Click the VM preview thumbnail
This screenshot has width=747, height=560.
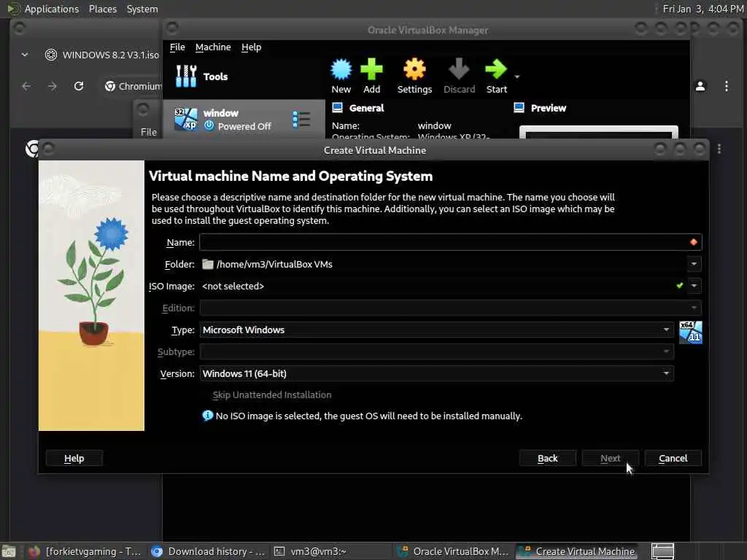tap(598, 132)
